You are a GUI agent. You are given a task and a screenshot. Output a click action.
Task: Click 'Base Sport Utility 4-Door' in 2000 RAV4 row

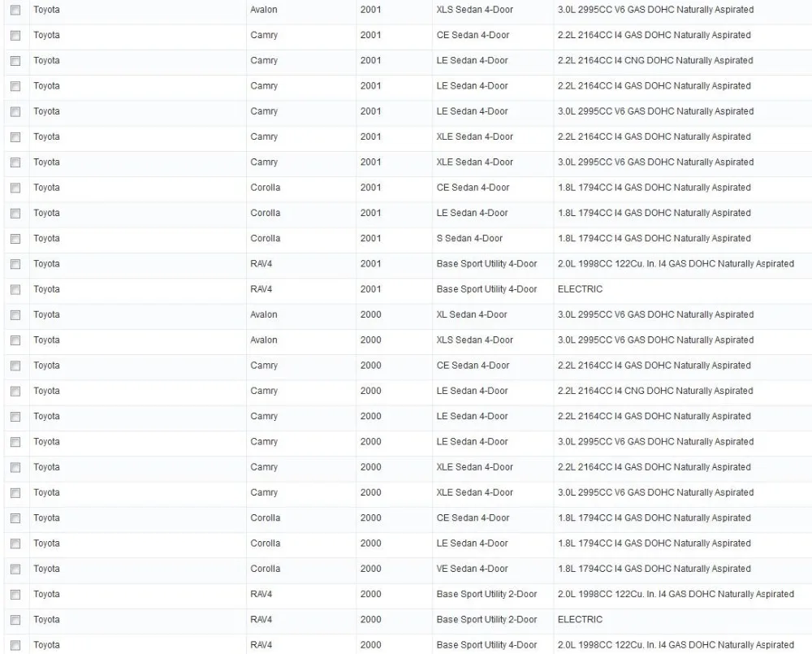click(486, 645)
